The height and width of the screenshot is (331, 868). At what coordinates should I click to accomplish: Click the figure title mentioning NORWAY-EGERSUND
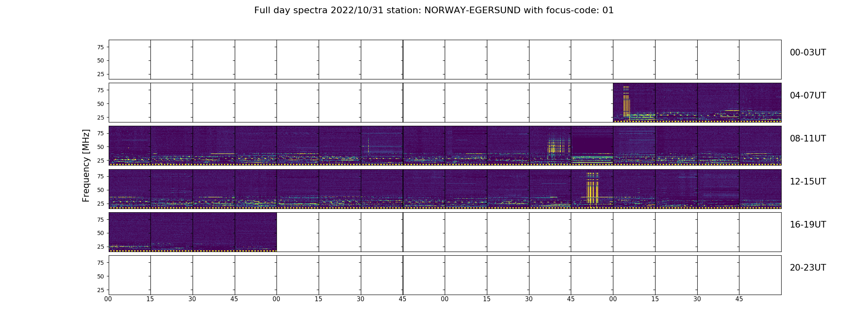click(434, 10)
